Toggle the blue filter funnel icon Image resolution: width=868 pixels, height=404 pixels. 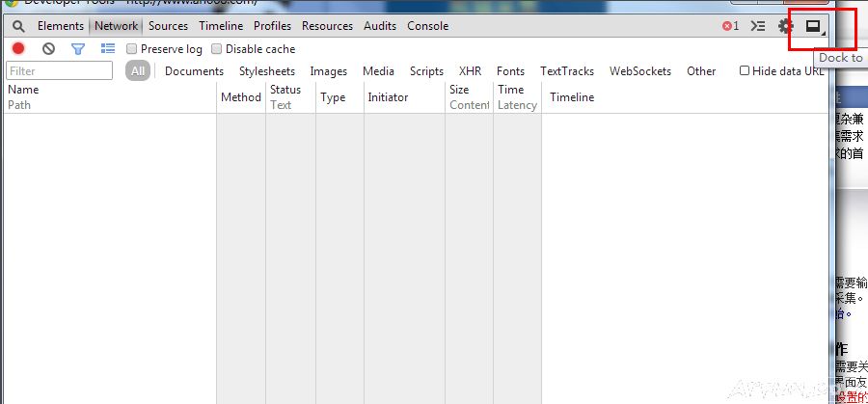click(78, 48)
